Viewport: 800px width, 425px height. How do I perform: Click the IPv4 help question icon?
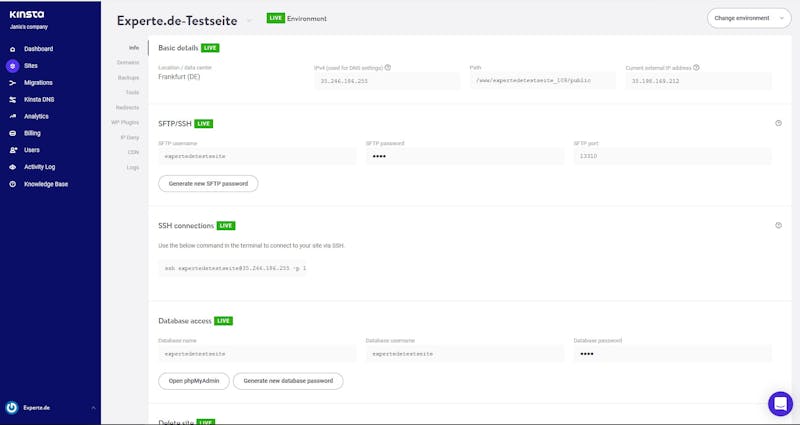coord(388,67)
